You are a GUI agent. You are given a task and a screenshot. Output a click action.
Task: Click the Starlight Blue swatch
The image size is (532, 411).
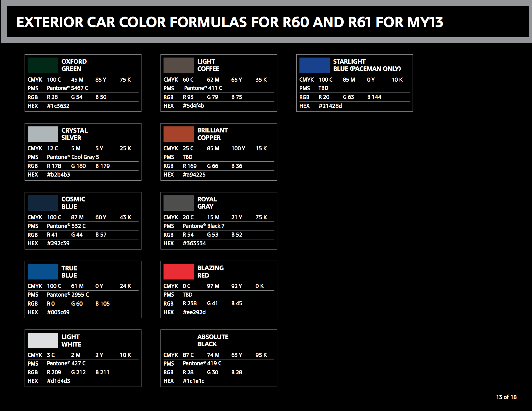click(x=315, y=65)
